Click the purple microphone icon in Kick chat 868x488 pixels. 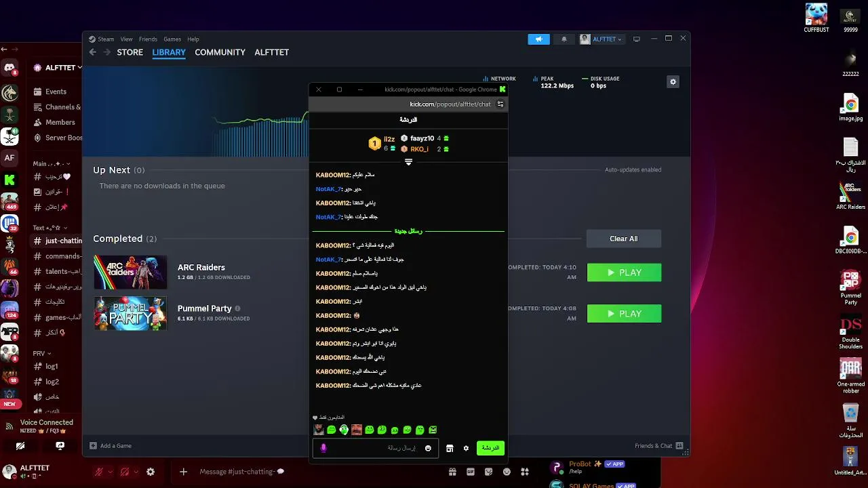(x=323, y=448)
